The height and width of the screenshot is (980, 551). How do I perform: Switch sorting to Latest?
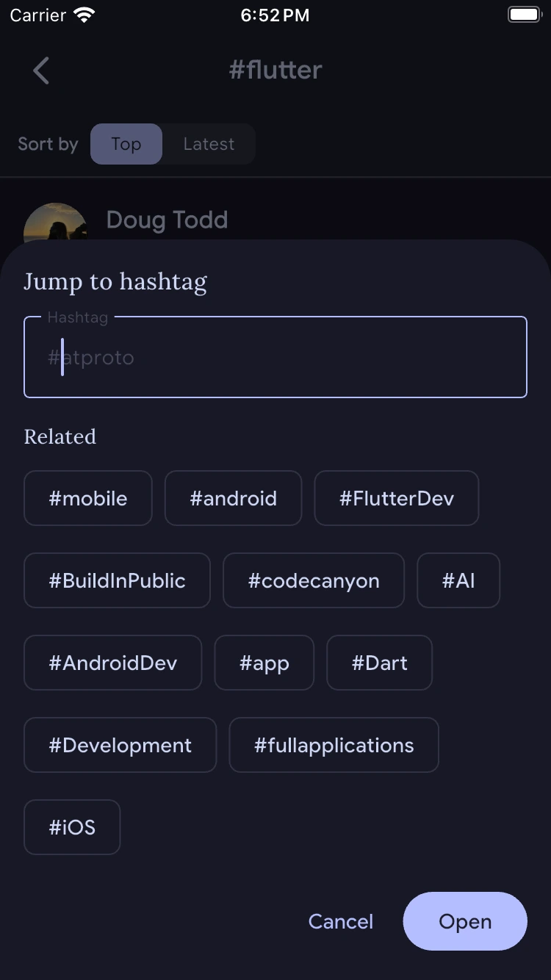pyautogui.click(x=209, y=144)
